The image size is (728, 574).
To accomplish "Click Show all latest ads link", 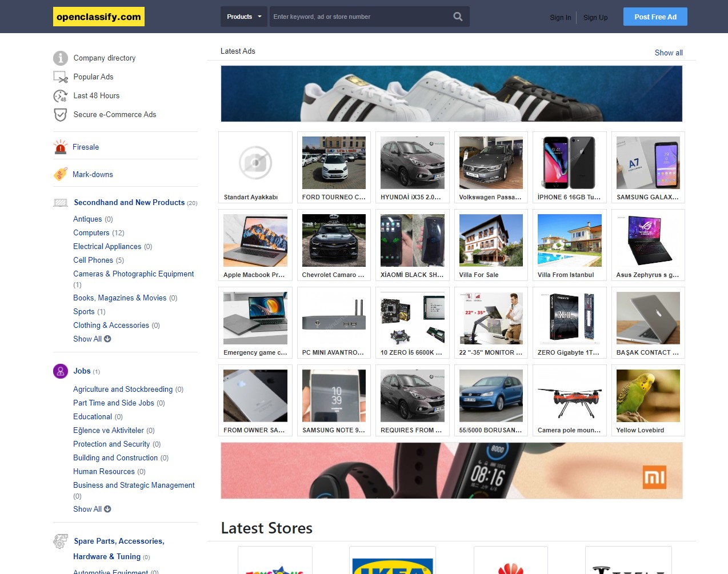I will pos(669,53).
